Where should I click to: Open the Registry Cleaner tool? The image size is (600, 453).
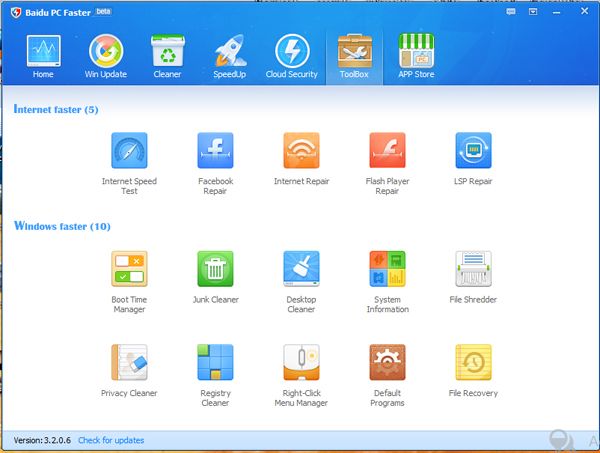pyautogui.click(x=215, y=362)
